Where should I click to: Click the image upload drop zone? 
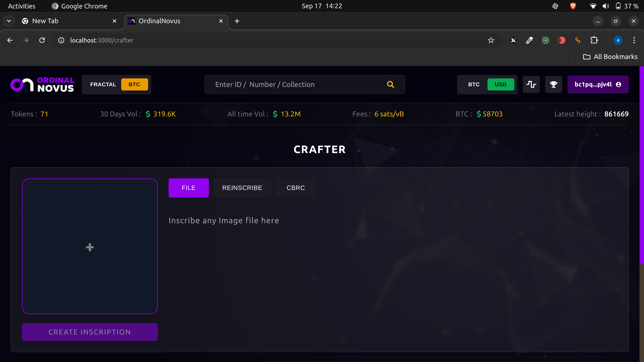[x=90, y=246]
